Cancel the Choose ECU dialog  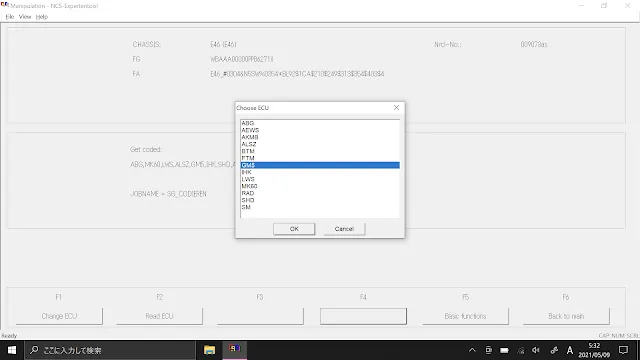(x=344, y=229)
